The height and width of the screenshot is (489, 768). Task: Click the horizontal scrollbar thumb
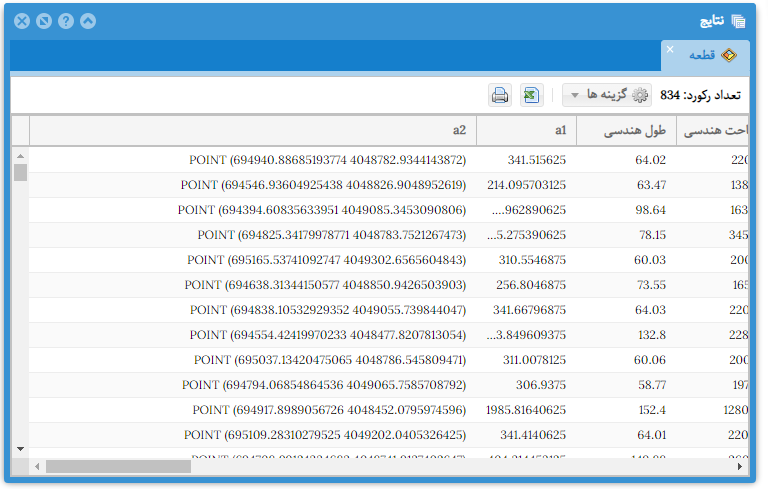(118, 466)
